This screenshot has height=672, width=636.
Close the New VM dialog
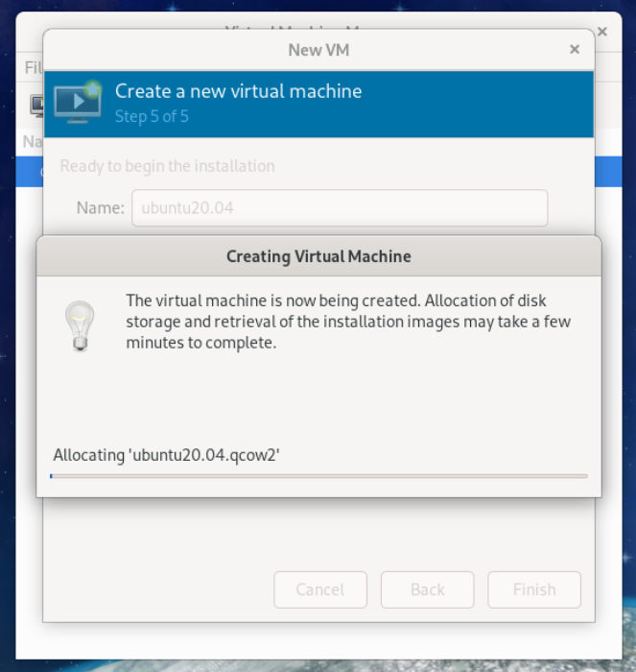click(575, 50)
